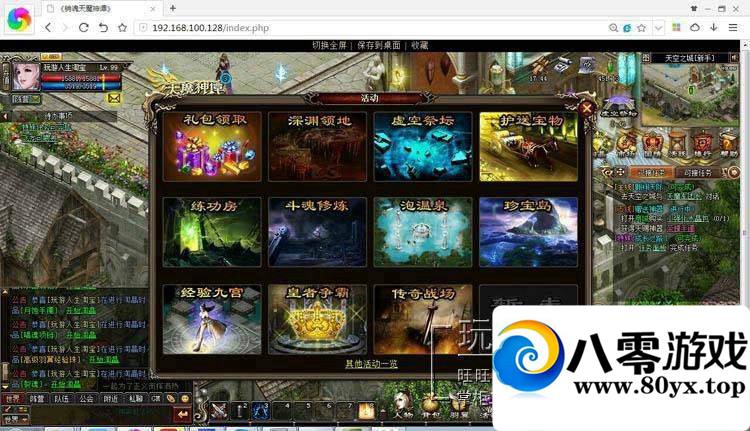Use the crossed swords skill slot 1
This screenshot has width=750, height=431.
pos(219,411)
